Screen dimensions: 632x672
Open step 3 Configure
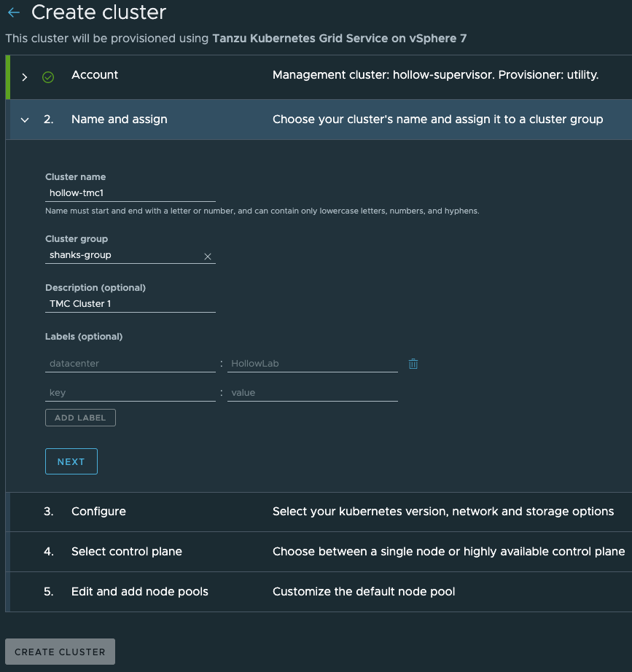98,512
